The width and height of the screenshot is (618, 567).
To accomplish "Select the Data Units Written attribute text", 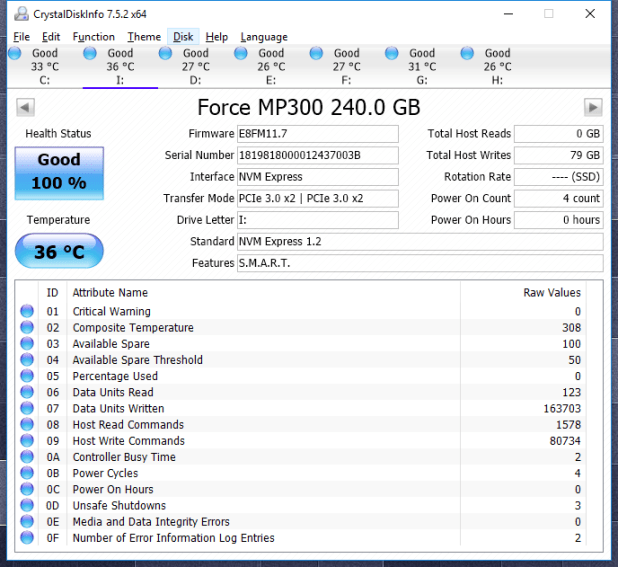I will point(118,409).
